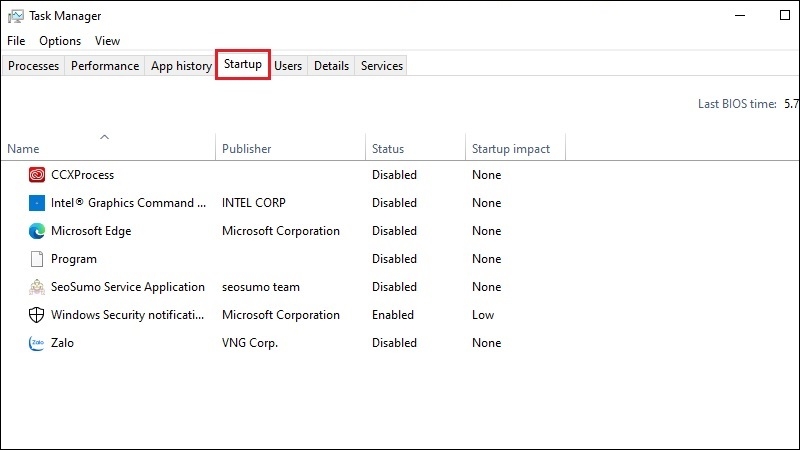This screenshot has height=450, width=800.
Task: Sort by the Status column header
Action: 388,149
